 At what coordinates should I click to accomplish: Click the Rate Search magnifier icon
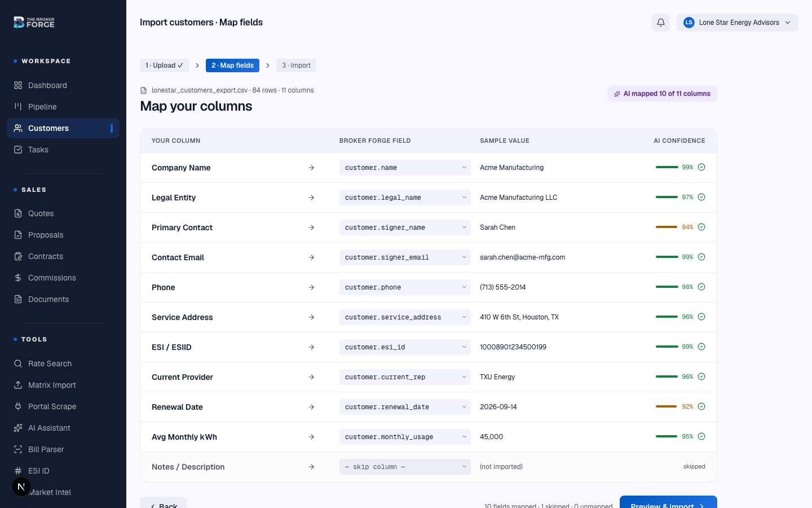point(18,364)
